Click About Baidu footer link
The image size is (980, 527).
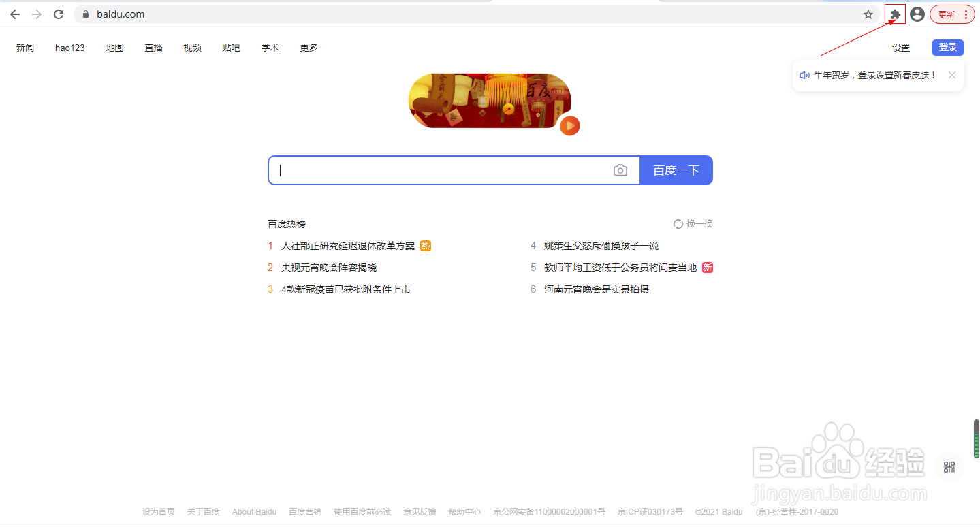click(254, 512)
